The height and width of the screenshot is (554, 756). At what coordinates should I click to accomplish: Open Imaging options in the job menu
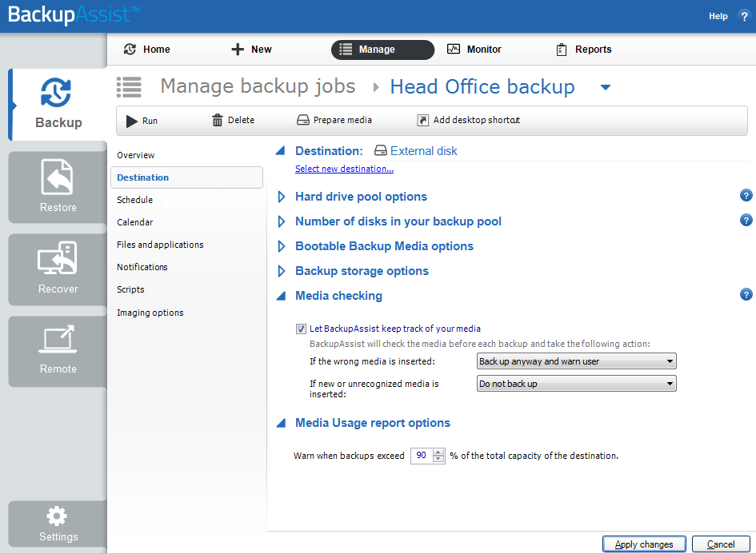150,313
